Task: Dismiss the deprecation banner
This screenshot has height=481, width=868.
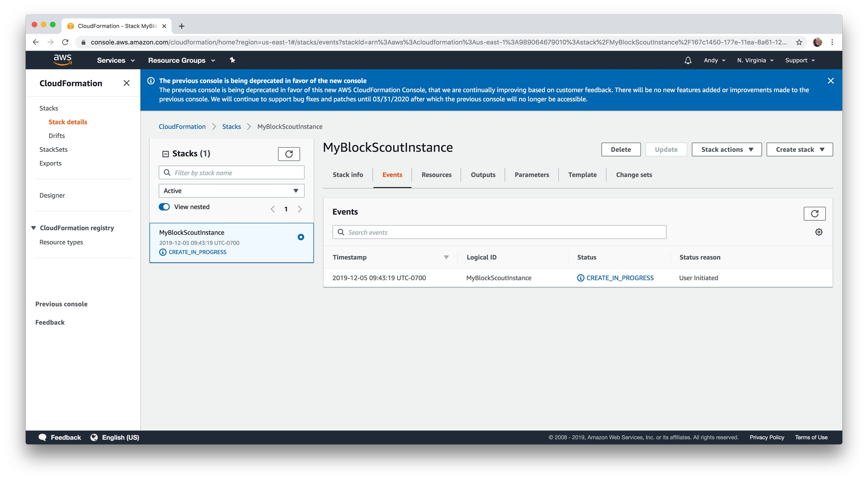Action: (831, 81)
